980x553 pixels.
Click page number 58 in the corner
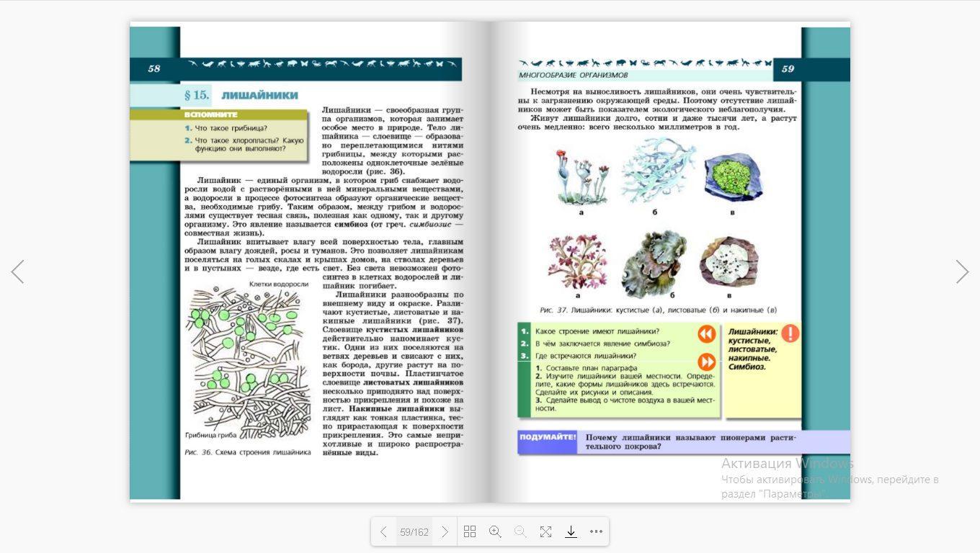pyautogui.click(x=154, y=69)
